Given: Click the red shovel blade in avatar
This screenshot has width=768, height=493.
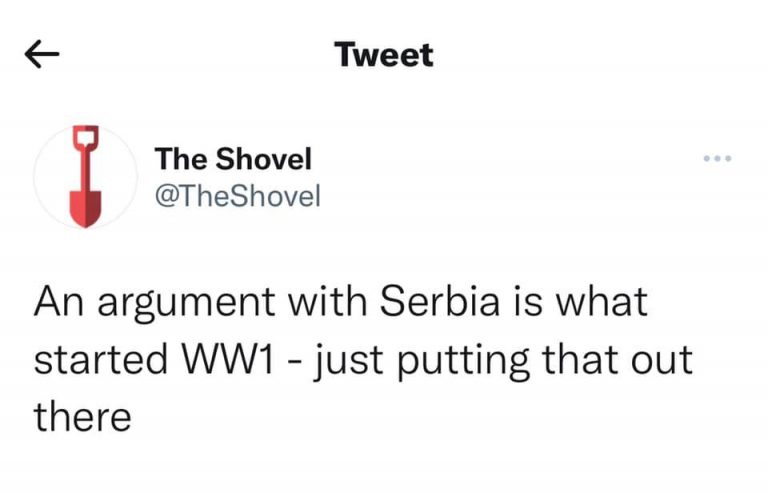Looking at the screenshot, I should click(x=86, y=208).
